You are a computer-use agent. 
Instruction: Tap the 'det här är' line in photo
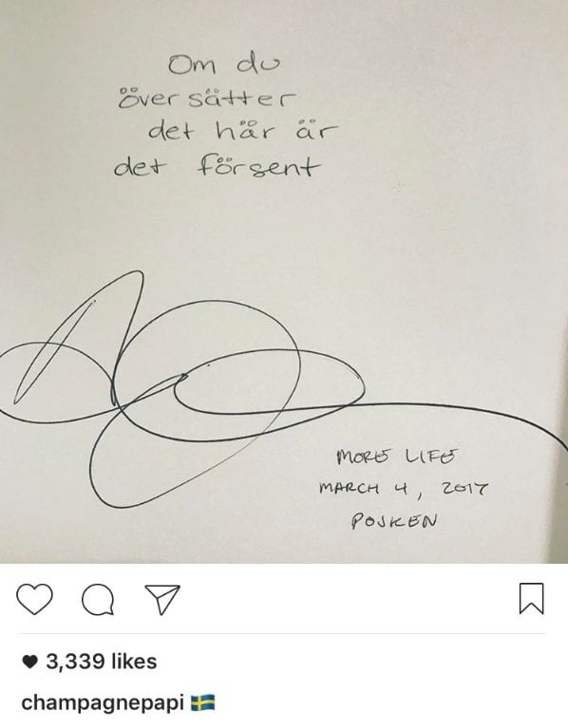pos(242,131)
